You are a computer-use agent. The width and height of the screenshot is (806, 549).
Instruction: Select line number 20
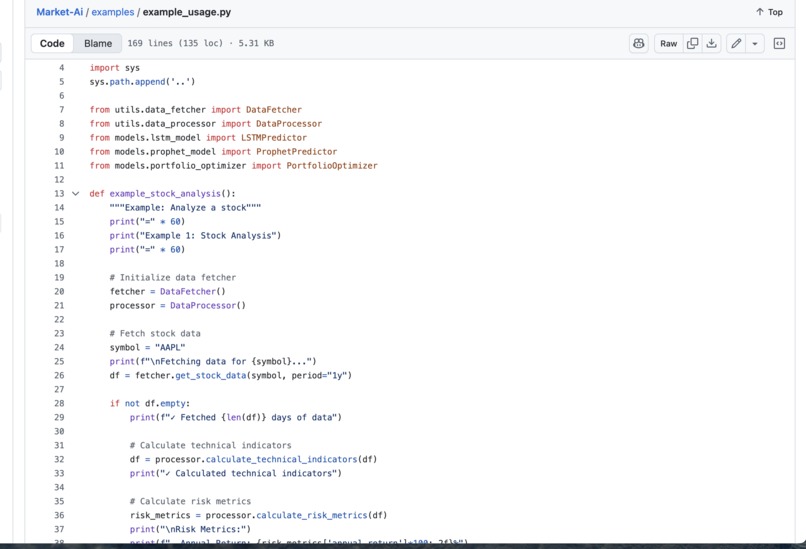coord(59,291)
